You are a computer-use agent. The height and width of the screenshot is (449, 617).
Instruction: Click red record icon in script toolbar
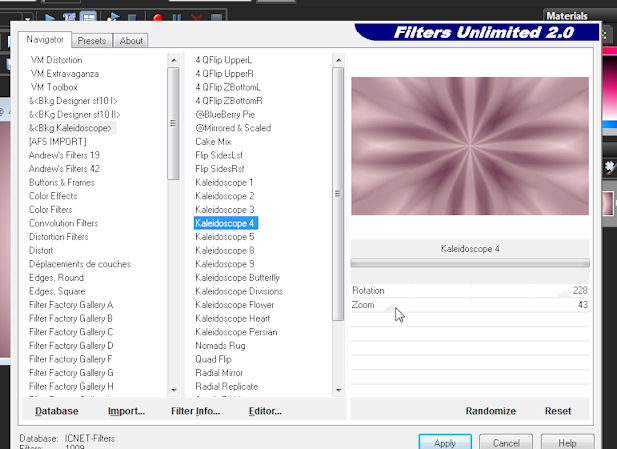(x=158, y=18)
